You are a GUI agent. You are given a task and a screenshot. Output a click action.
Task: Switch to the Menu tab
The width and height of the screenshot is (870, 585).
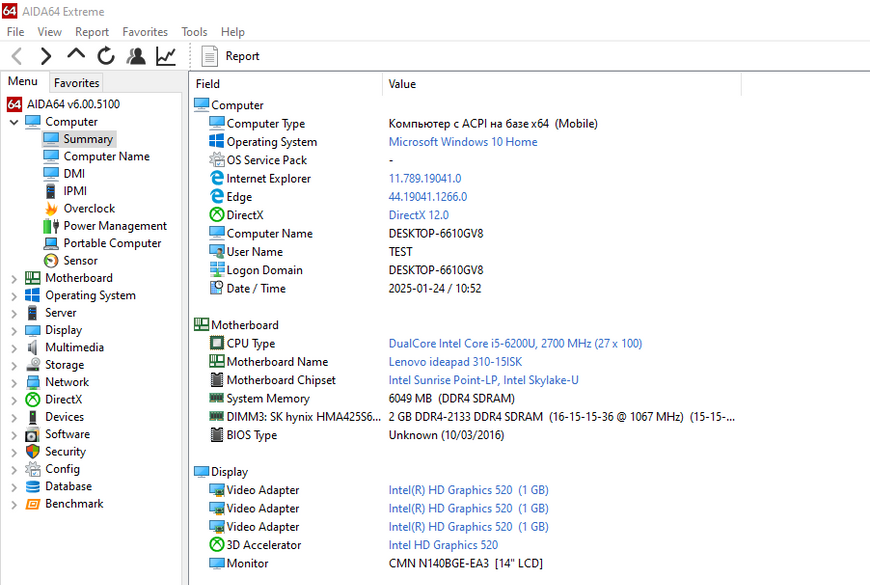pyautogui.click(x=23, y=81)
